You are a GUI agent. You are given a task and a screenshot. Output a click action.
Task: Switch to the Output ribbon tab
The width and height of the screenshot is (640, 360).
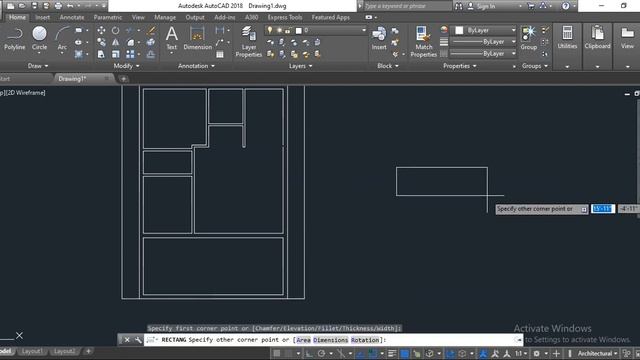195,18
